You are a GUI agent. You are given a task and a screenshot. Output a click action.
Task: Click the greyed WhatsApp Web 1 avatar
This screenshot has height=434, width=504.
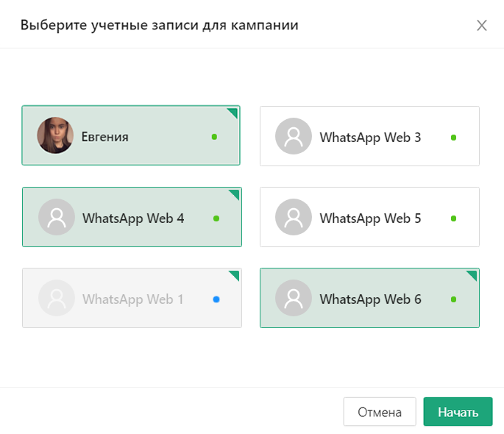[x=57, y=299]
